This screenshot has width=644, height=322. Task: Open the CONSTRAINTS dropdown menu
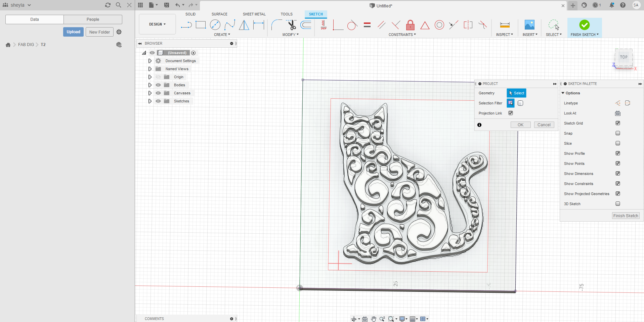(x=402, y=35)
